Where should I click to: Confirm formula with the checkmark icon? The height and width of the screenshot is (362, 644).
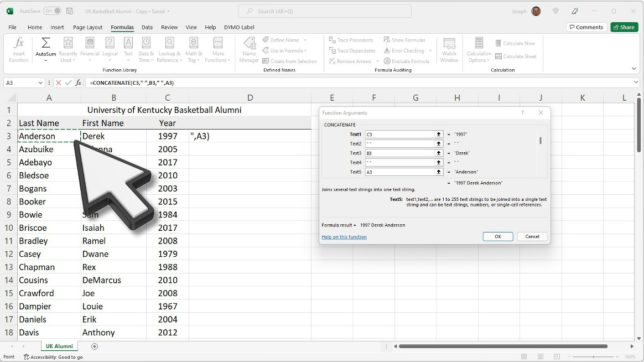click(68, 82)
